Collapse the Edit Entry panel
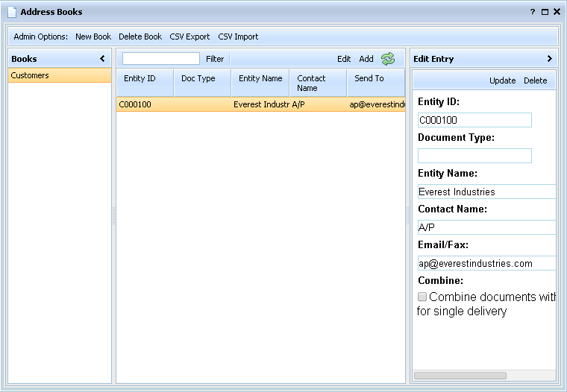Image resolution: width=567 pixels, height=392 pixels. (x=549, y=59)
